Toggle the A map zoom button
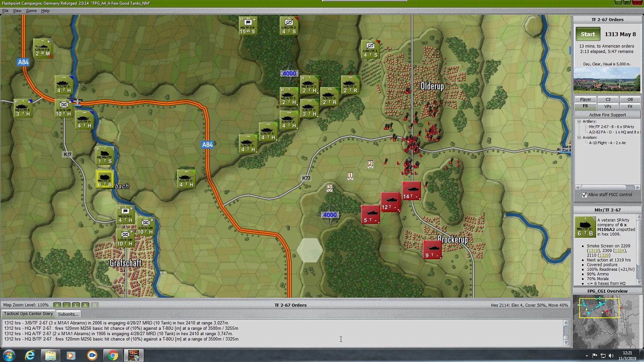The width and height of the screenshot is (644, 362). tap(85, 305)
